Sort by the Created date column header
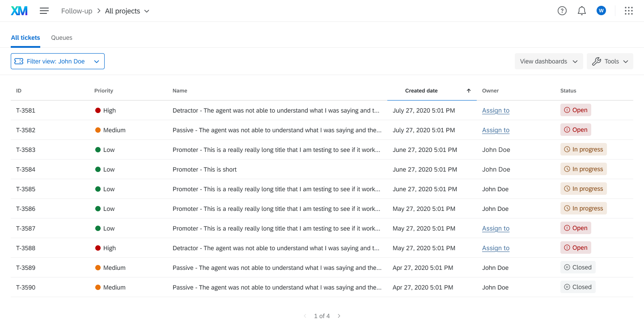This screenshot has width=644, height=336. point(421,91)
